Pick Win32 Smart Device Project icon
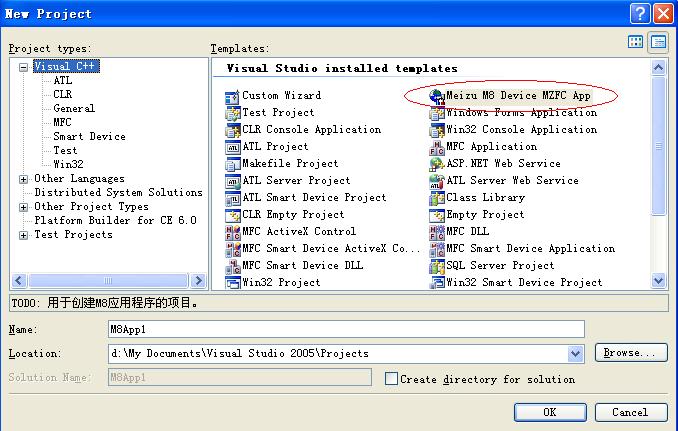This screenshot has width=678, height=431. 437,283
